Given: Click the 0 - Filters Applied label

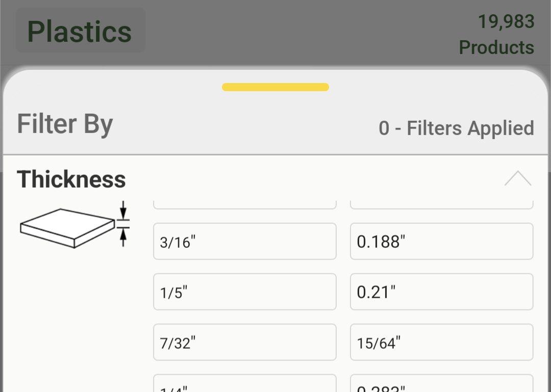Looking at the screenshot, I should tap(456, 128).
